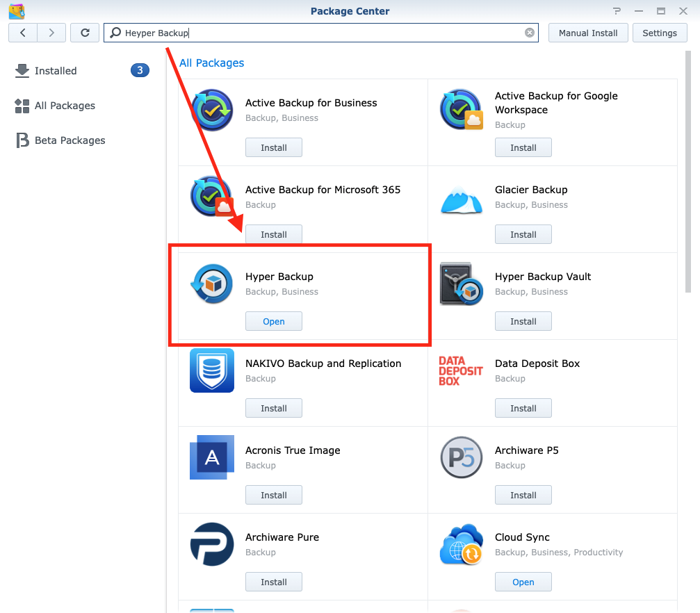Image resolution: width=700 pixels, height=613 pixels.
Task: Click the Glacier Backup title text
Action: (531, 190)
